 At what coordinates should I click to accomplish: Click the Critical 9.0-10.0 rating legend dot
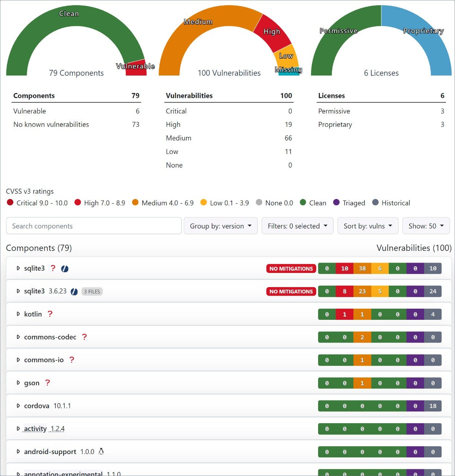(10, 203)
